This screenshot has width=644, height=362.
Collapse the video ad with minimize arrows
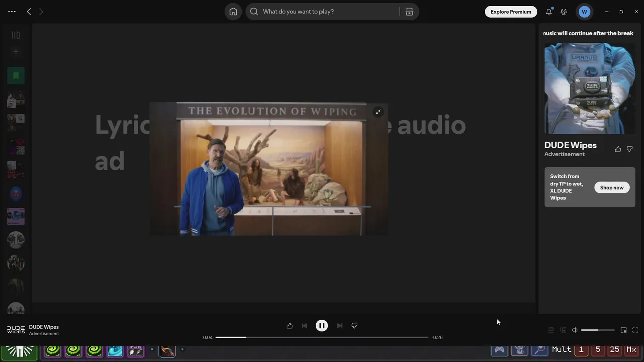click(378, 112)
